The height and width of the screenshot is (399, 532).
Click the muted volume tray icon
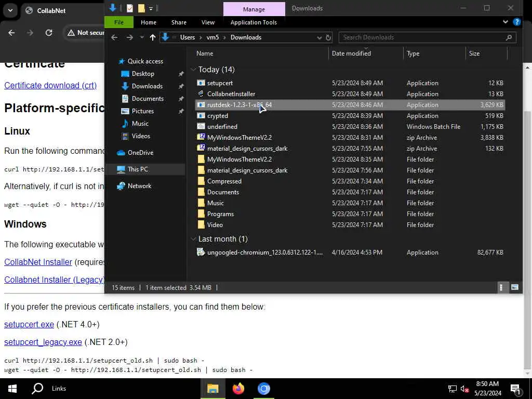pos(465,389)
